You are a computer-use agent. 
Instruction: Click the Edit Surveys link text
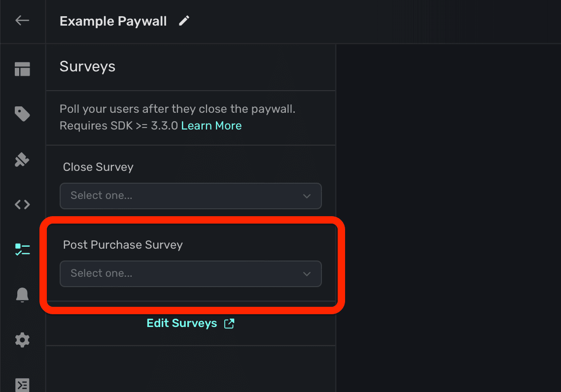pos(182,323)
